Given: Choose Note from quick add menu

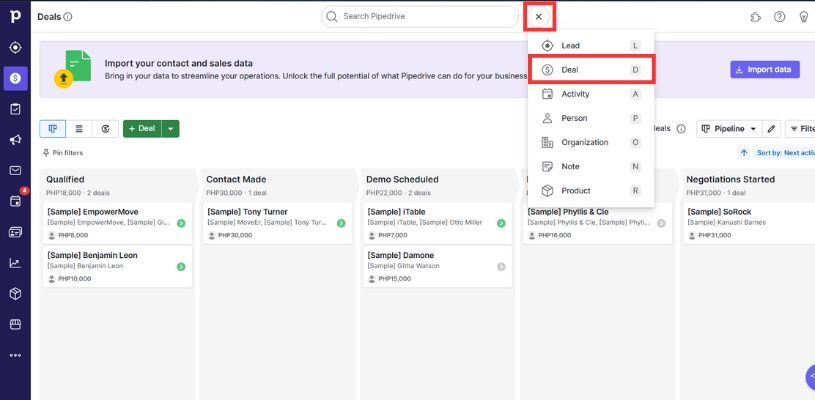Looking at the screenshot, I should coord(591,167).
